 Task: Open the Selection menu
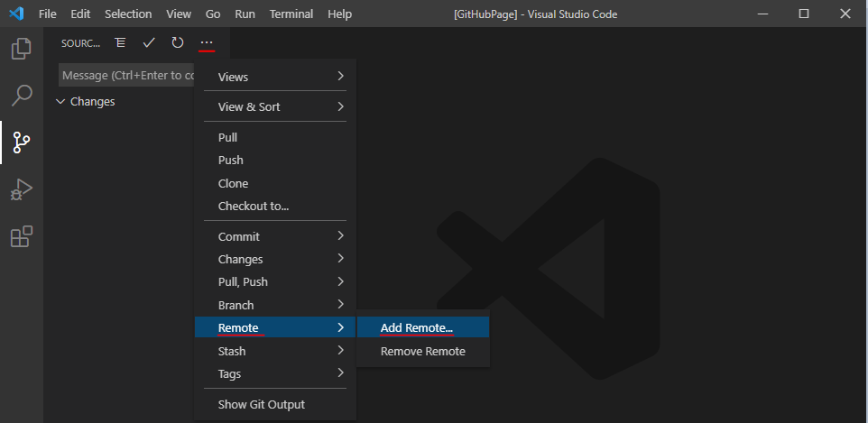point(128,14)
